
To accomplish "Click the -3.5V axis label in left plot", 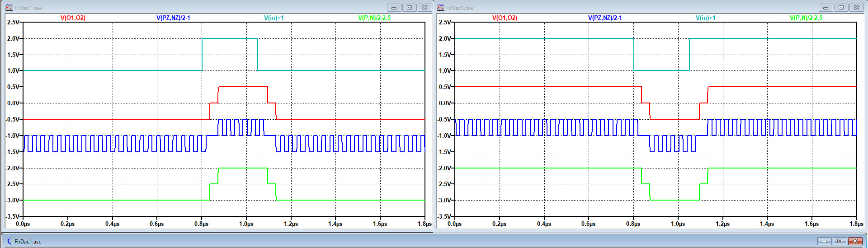I will 12,216.
